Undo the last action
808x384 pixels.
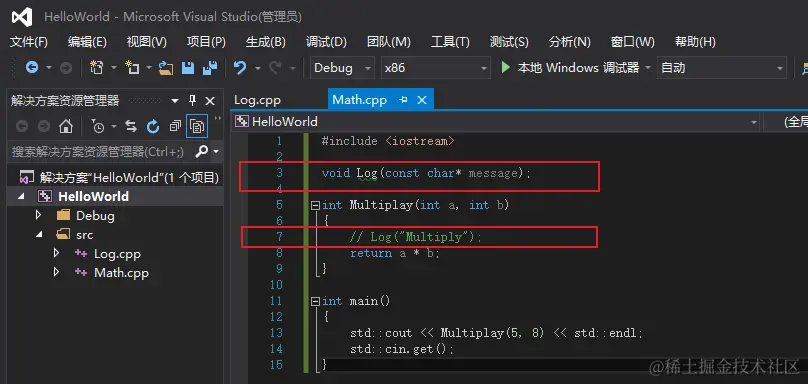(x=240, y=68)
